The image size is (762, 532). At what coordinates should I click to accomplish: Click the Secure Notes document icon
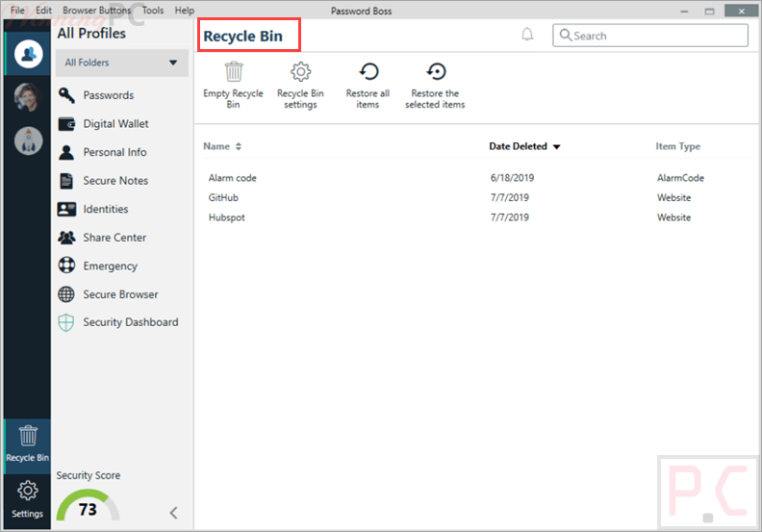click(66, 181)
